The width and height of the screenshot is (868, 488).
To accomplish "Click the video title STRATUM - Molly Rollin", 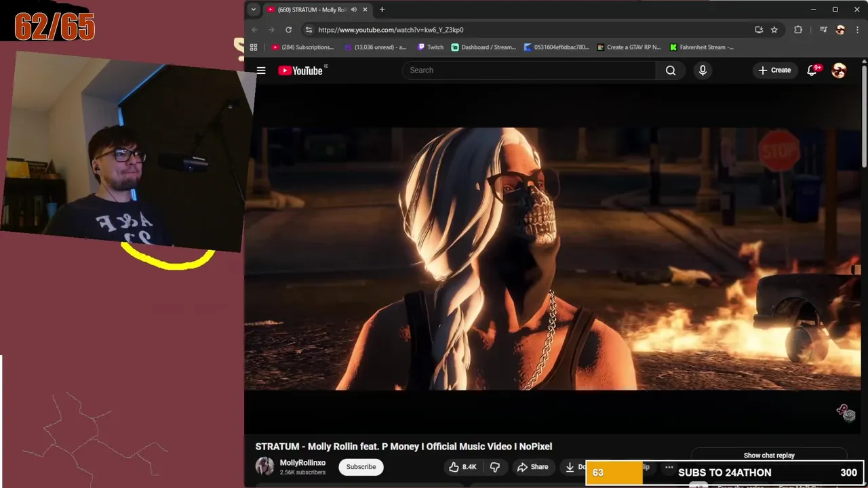I will pos(403,447).
